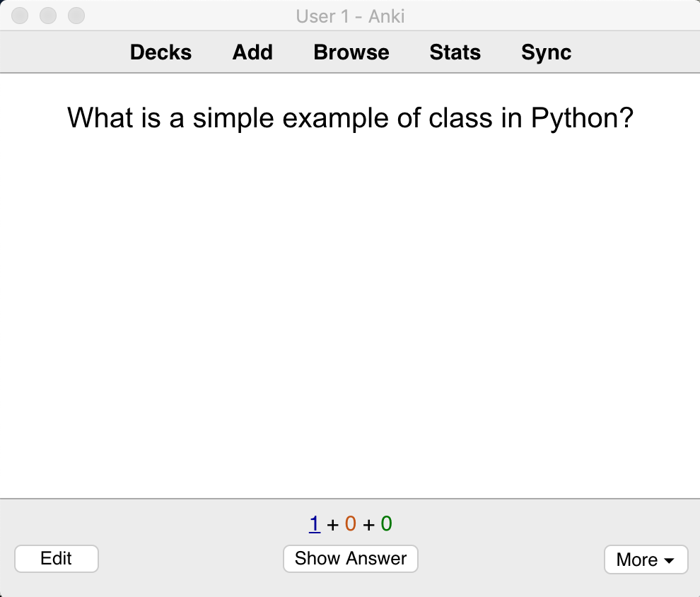700x597 pixels.
Task: Click Add to create a card
Action: click(x=252, y=52)
